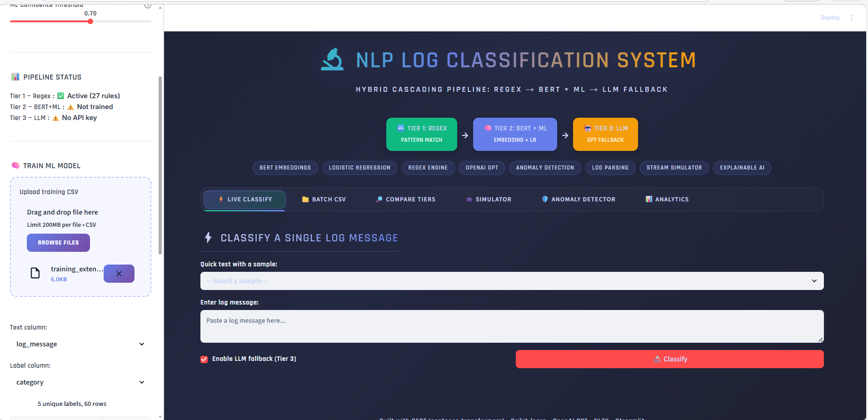Click the chart icon of Analytics tab
The width and height of the screenshot is (868, 420).
pos(649,199)
